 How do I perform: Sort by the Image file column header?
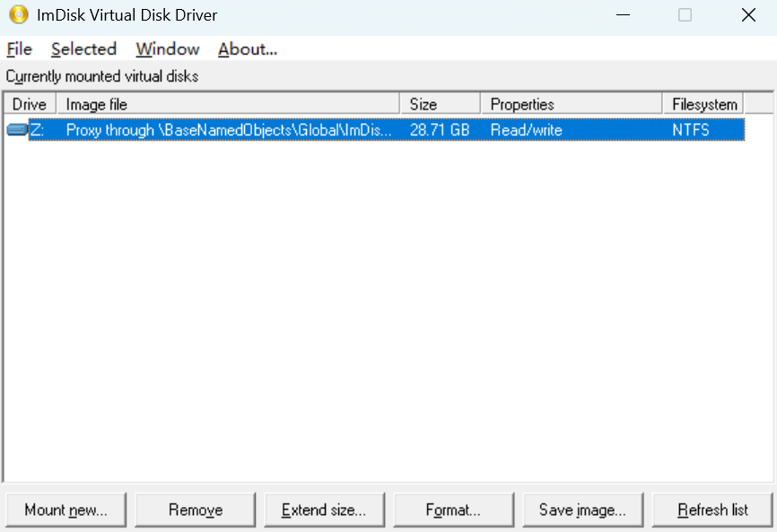click(x=228, y=104)
